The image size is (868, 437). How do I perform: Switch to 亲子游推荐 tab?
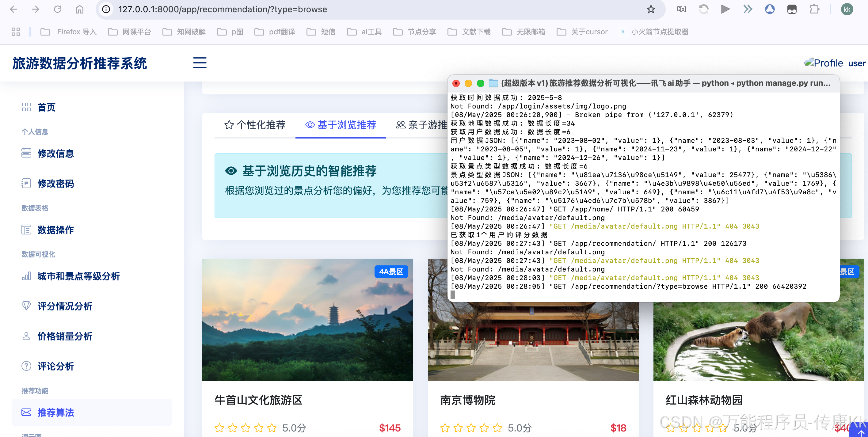pos(422,125)
